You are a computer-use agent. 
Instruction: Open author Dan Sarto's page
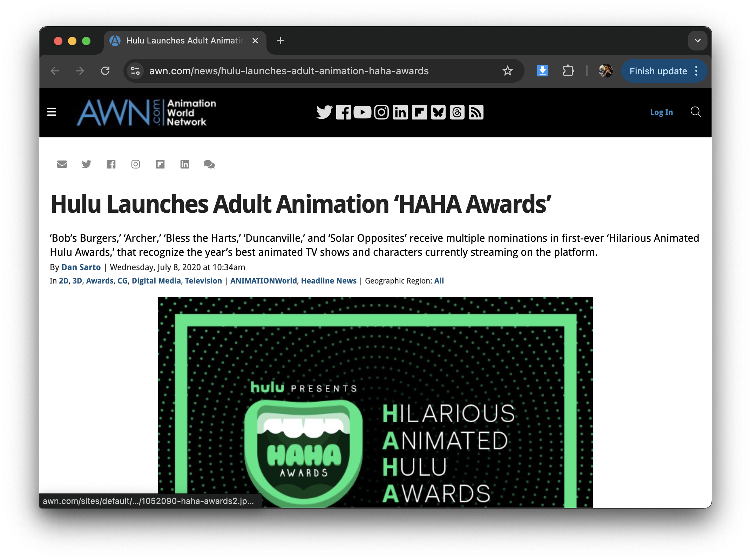(x=81, y=267)
